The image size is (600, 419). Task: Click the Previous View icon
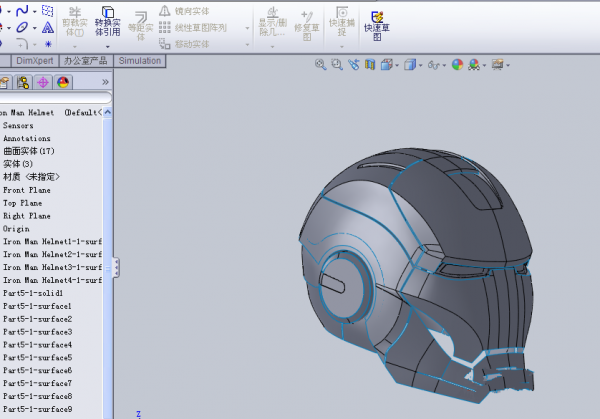click(353, 65)
